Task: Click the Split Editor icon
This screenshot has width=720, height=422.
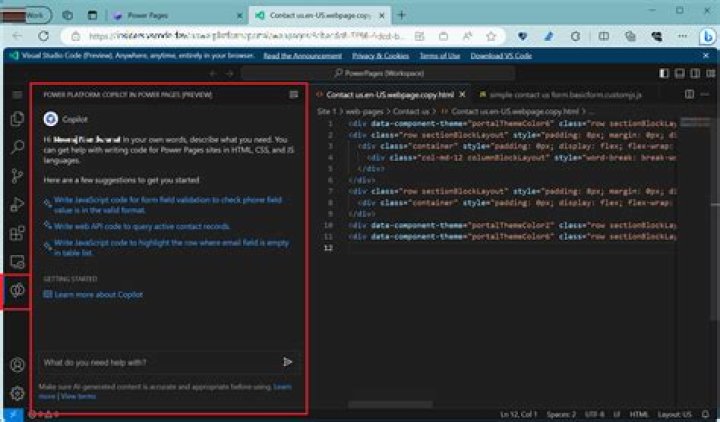Action: pos(689,94)
